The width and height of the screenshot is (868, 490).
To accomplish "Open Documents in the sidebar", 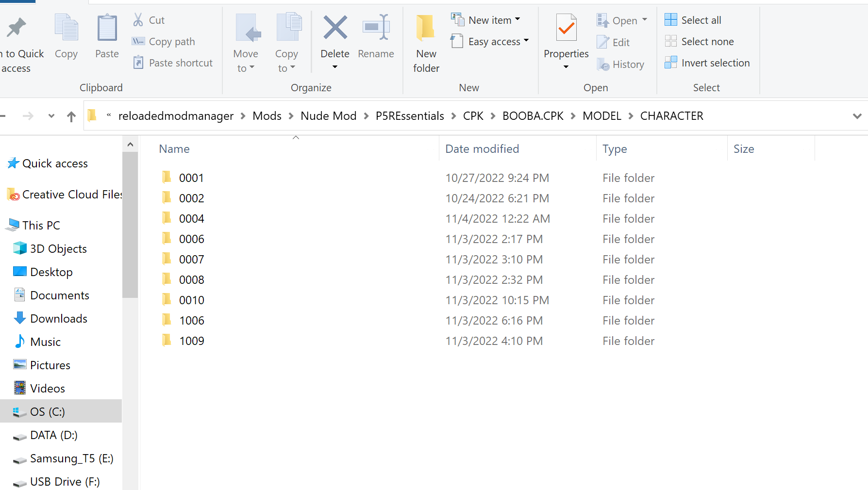I will click(60, 295).
